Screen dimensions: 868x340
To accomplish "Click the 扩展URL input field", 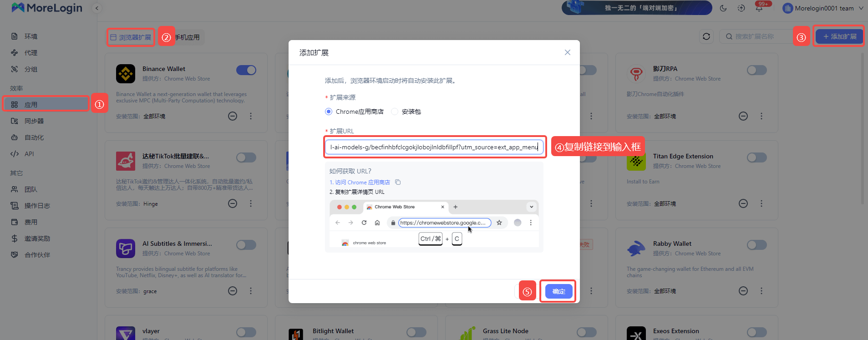I will 434,147.
